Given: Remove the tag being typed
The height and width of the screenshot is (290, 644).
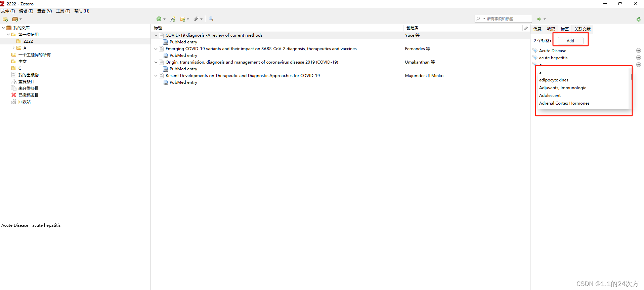Looking at the screenshot, I should click(x=639, y=65).
